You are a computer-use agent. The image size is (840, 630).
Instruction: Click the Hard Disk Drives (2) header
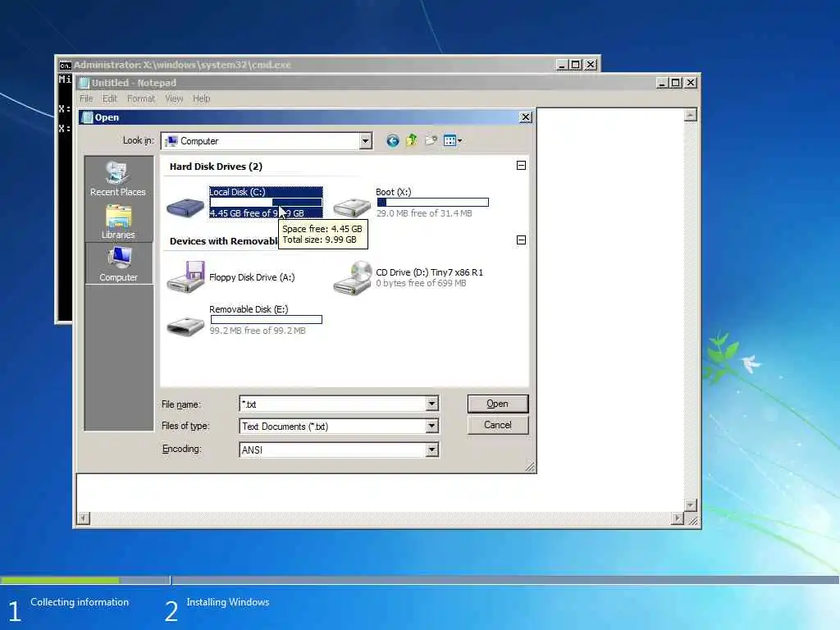[x=216, y=167]
